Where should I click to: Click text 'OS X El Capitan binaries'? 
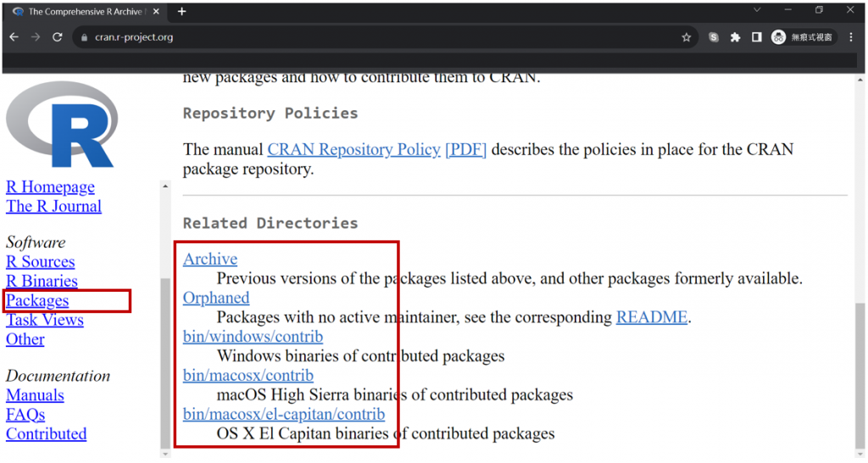point(303,433)
